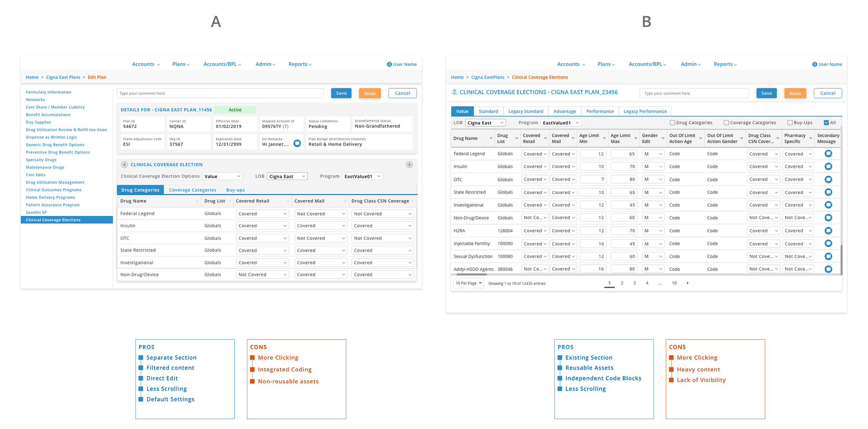
Task: Open Program EastValue01 dropdown in panel A
Action: (x=362, y=176)
